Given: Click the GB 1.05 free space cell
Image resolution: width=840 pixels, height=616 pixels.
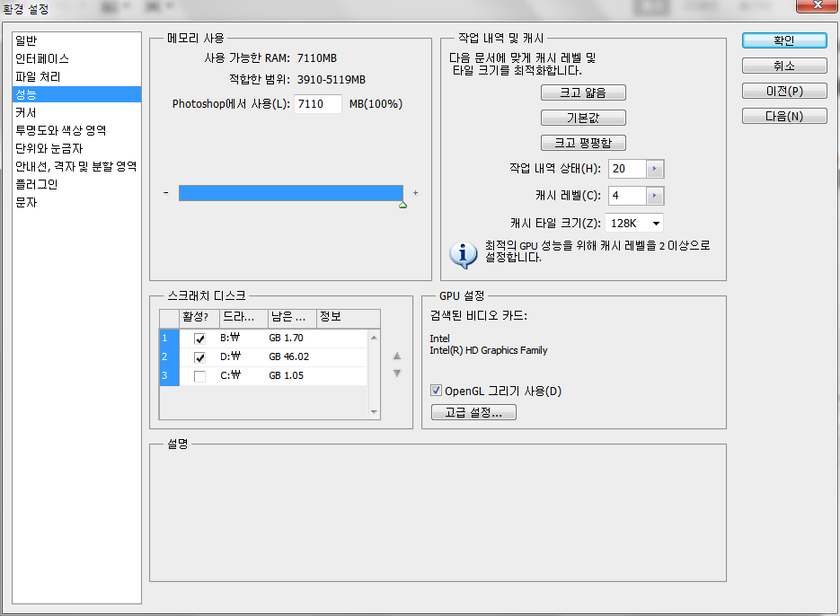Looking at the screenshot, I should tap(286, 375).
